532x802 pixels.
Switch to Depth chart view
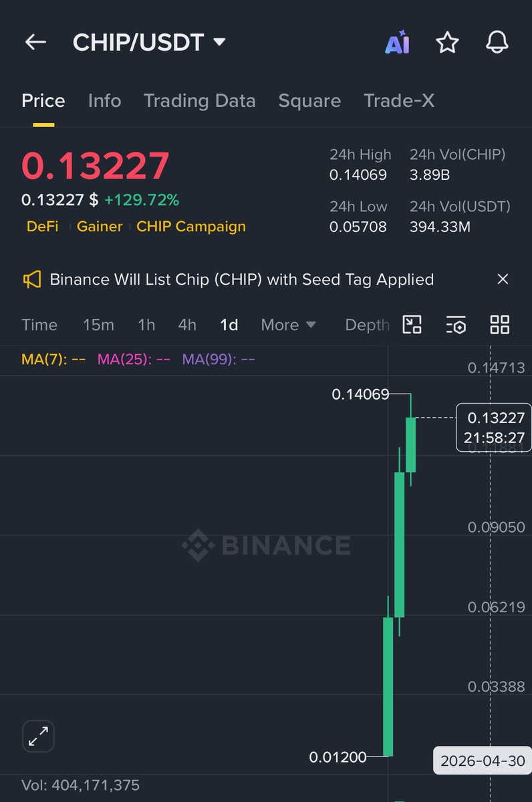(x=367, y=325)
